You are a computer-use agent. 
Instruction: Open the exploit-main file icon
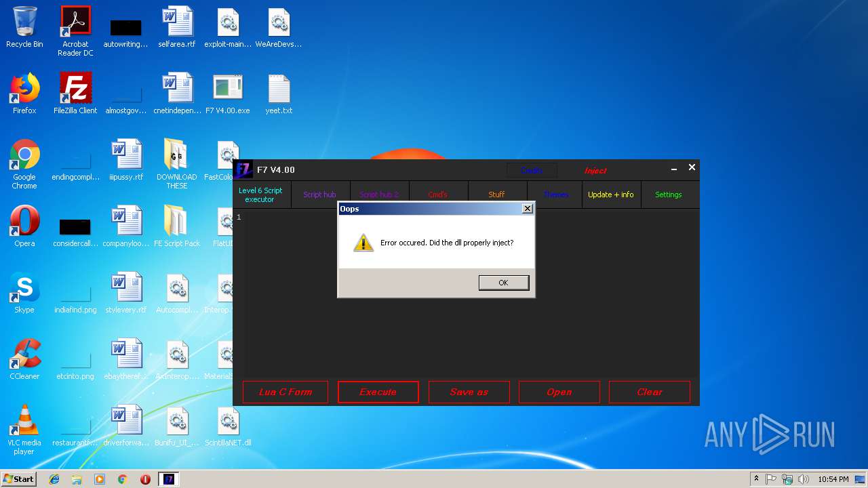click(x=228, y=28)
